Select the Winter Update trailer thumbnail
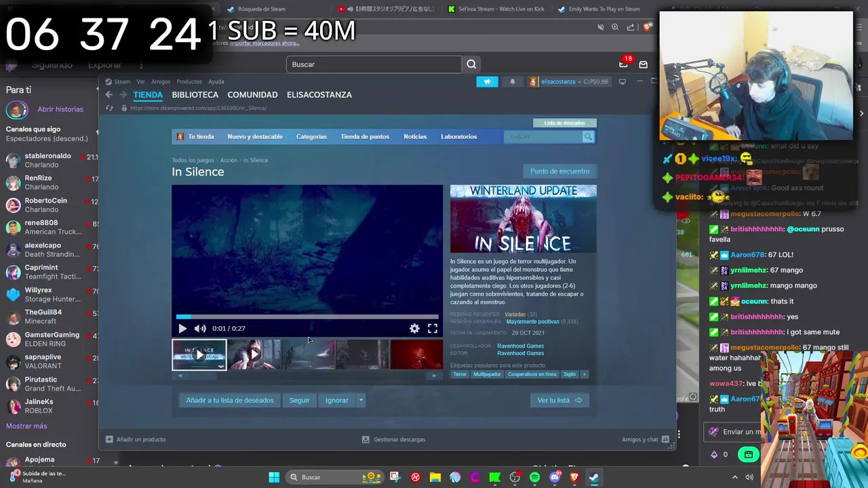Viewport: 868px width, 488px height. [x=199, y=354]
